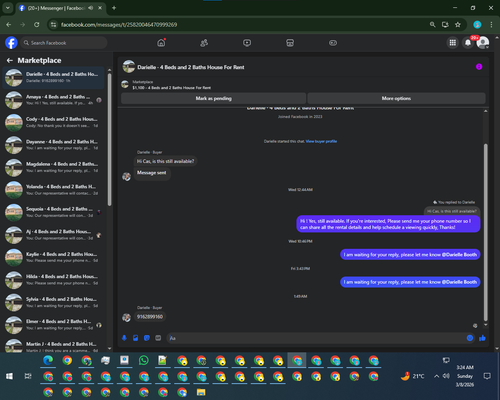Open the Hilda conversation
This screenshot has width=500, height=400.
point(53,280)
